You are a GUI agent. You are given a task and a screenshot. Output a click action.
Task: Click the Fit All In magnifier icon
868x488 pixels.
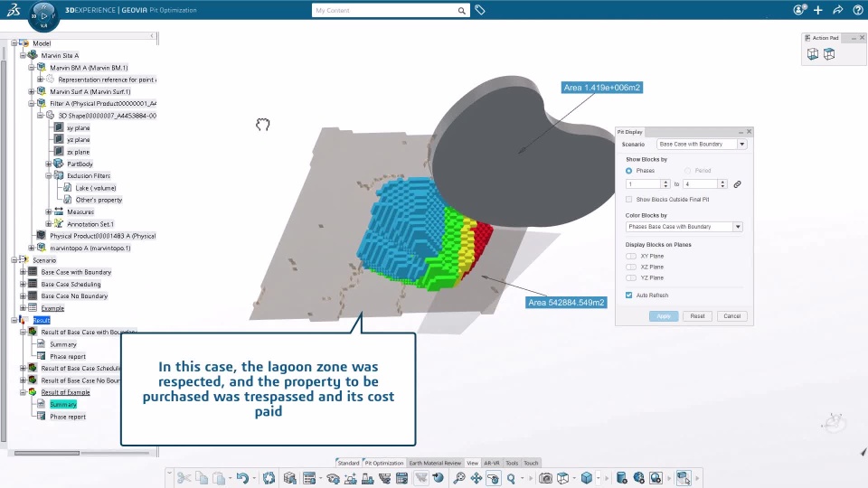459,478
